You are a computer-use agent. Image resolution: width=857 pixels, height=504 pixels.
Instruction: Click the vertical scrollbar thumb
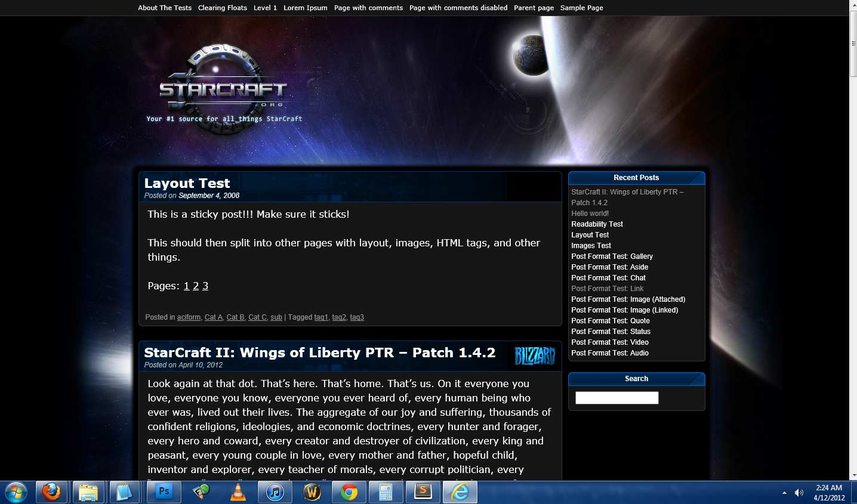(853, 45)
